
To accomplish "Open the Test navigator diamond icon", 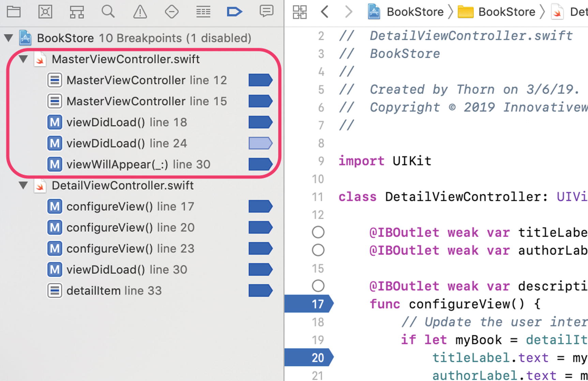I will tap(171, 12).
